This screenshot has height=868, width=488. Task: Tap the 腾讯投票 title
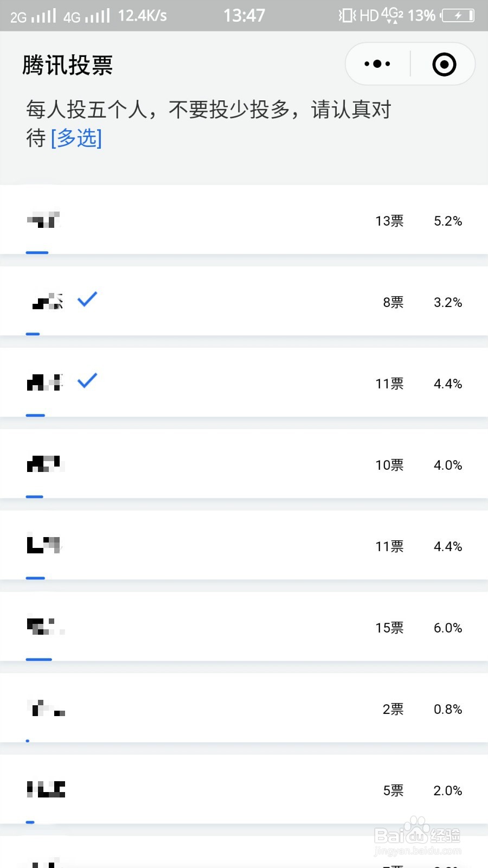click(x=68, y=65)
